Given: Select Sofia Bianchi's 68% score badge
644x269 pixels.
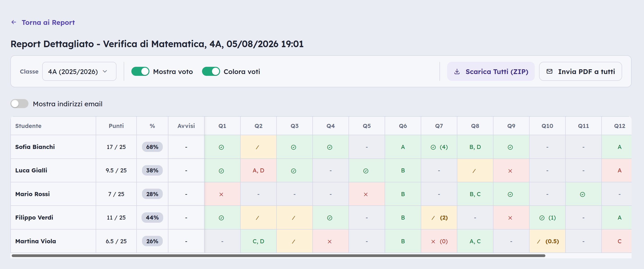Looking at the screenshot, I should [152, 147].
